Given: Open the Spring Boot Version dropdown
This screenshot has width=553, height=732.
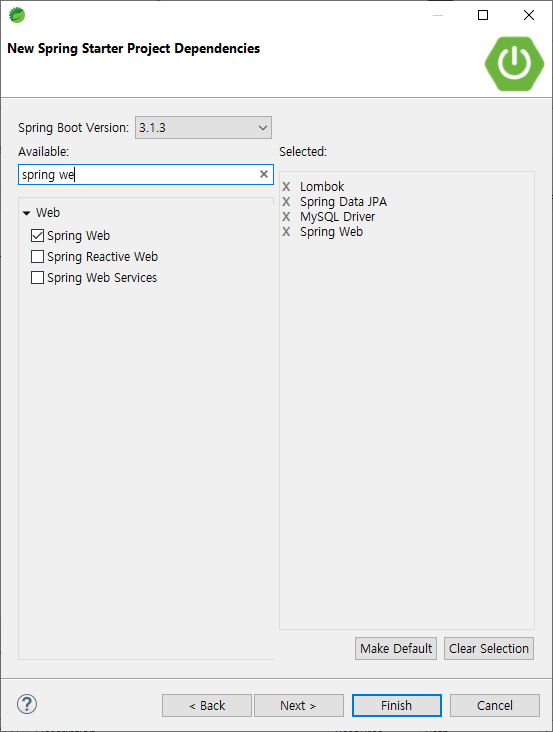Looking at the screenshot, I should point(203,127).
